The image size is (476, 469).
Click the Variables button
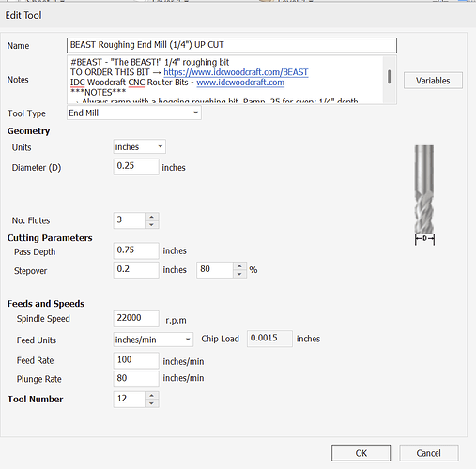[x=433, y=81]
